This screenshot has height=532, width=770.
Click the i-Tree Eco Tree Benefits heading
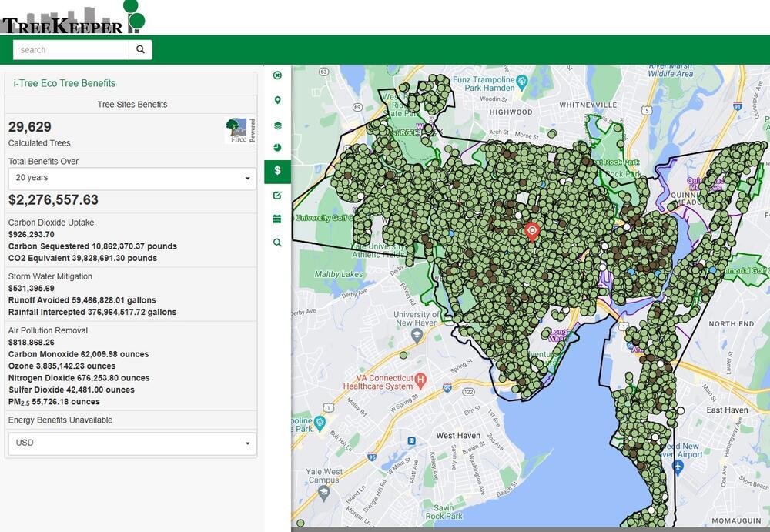pyautogui.click(x=65, y=83)
